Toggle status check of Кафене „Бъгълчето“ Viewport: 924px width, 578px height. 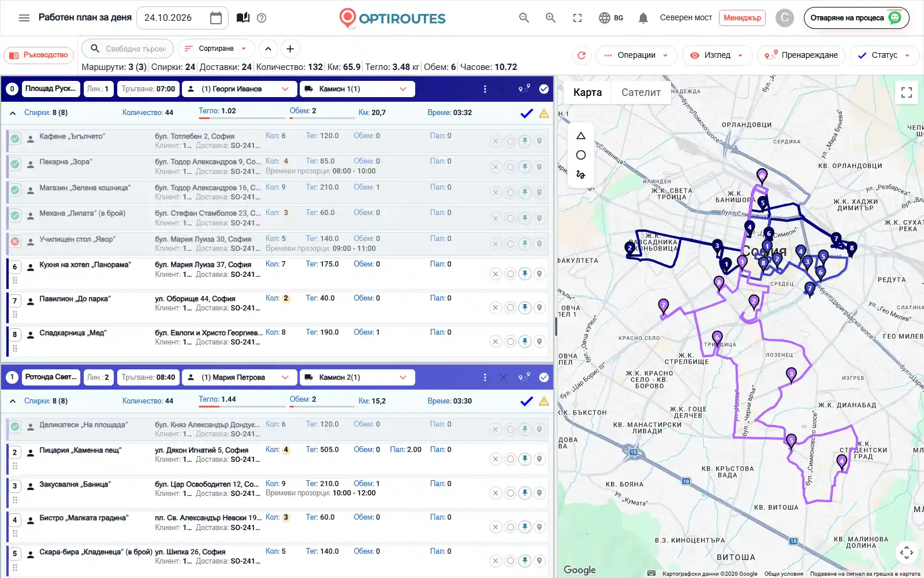(15, 139)
